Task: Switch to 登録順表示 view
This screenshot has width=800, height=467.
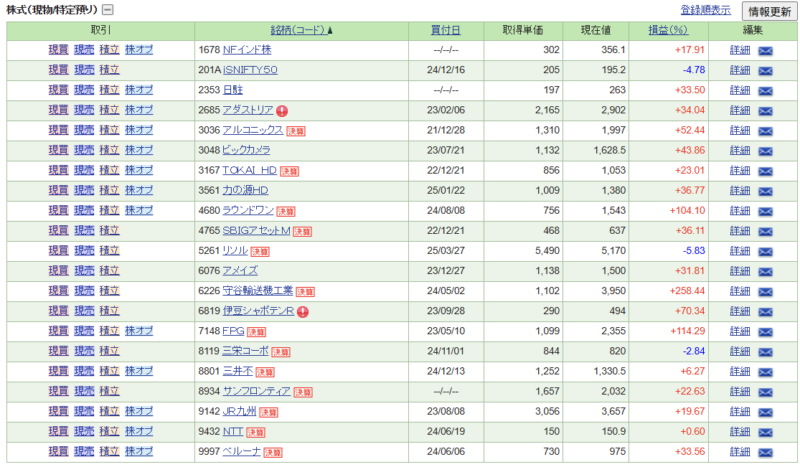Action: [705, 10]
